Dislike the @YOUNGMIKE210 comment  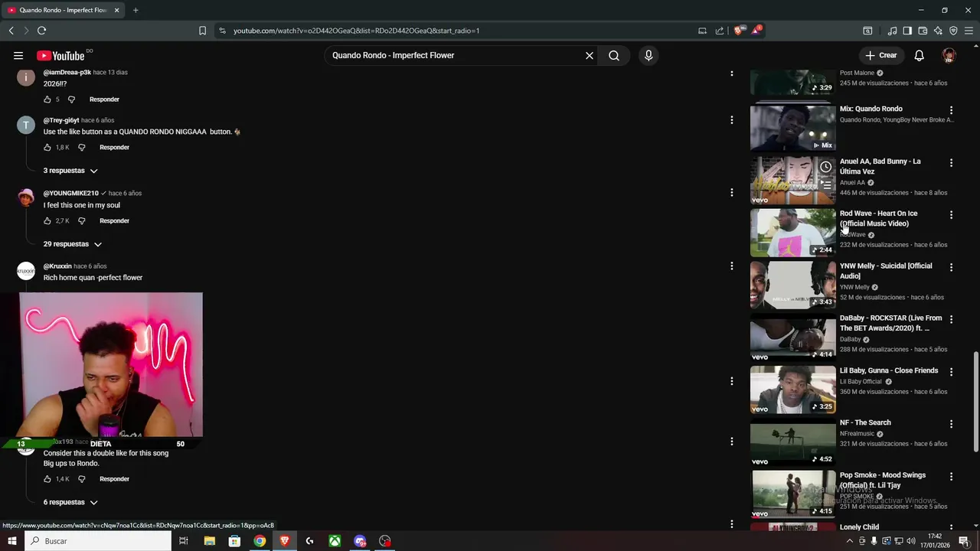pos(82,220)
